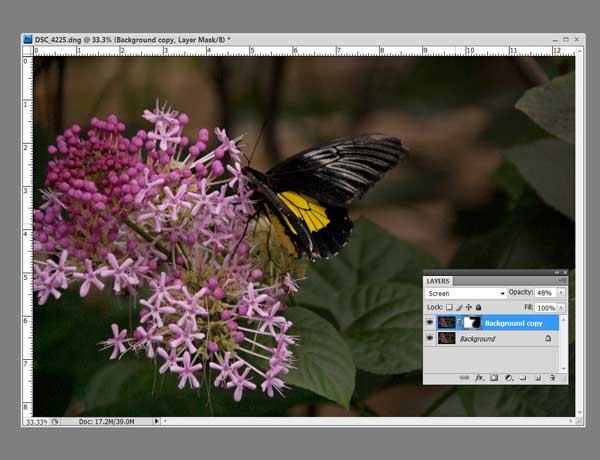The width and height of the screenshot is (600, 460).
Task: Switch to the LAYERS tab
Action: point(438,281)
